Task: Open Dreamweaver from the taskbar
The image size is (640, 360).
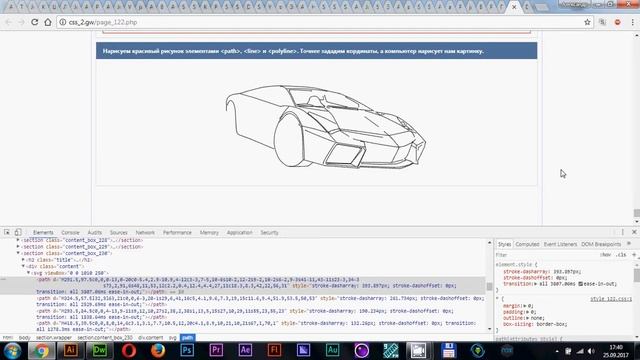Action: (99, 350)
